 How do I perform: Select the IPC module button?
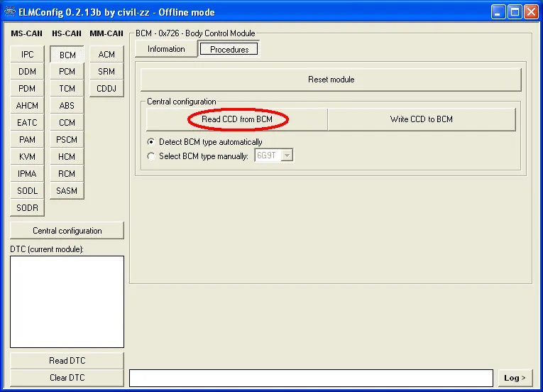pyautogui.click(x=28, y=55)
